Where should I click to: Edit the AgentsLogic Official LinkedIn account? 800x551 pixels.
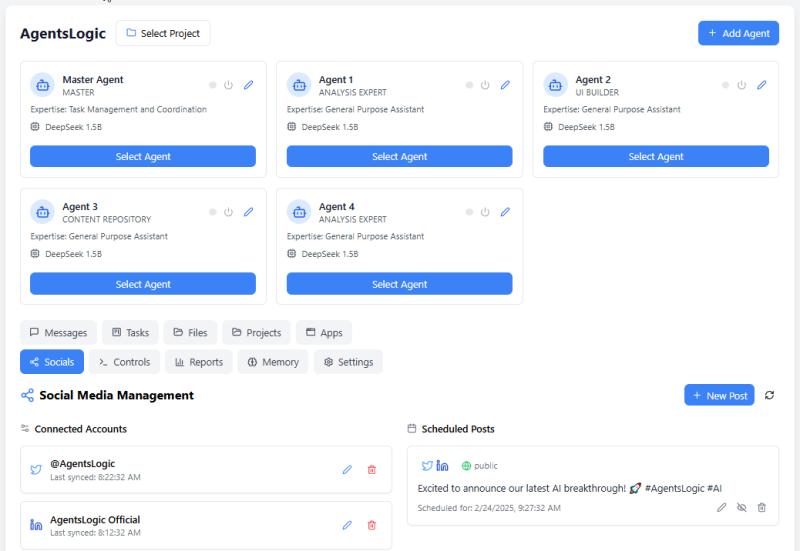pyautogui.click(x=347, y=525)
